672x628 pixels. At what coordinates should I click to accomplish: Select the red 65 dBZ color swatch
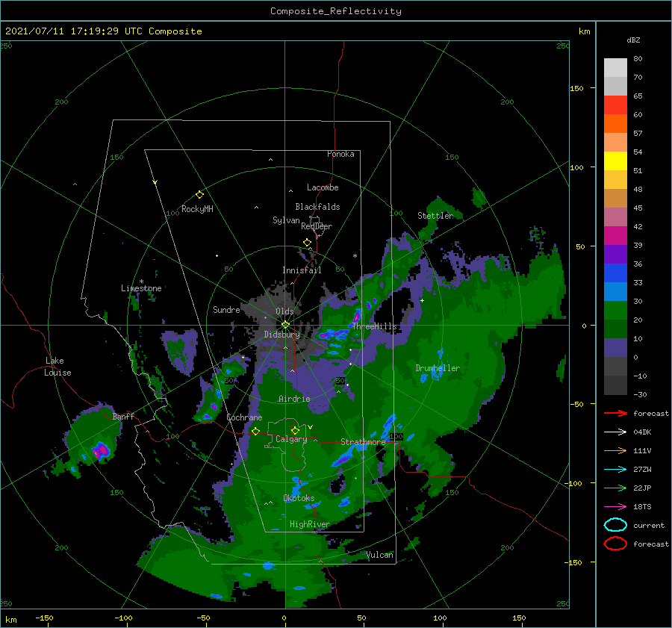point(615,105)
